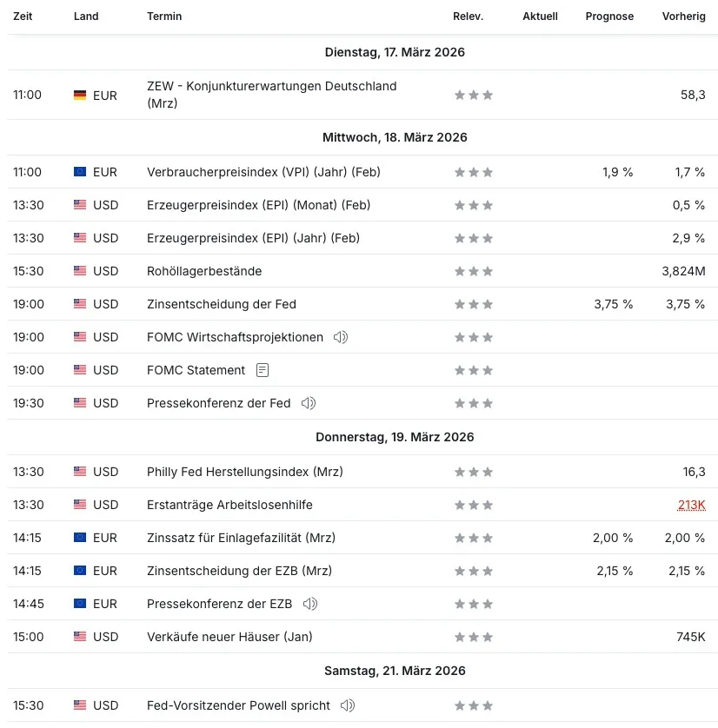The width and height of the screenshot is (718, 728).
Task: Open document icon next to FOMC Statement
Action: [263, 370]
